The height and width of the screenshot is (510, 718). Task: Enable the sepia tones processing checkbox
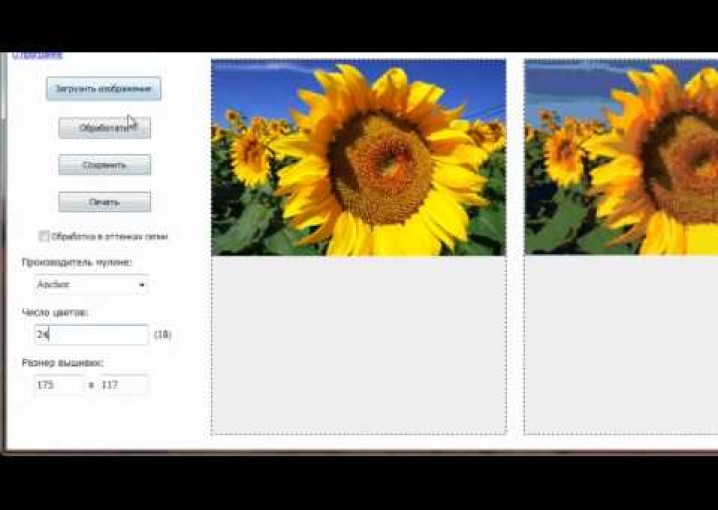point(44,236)
